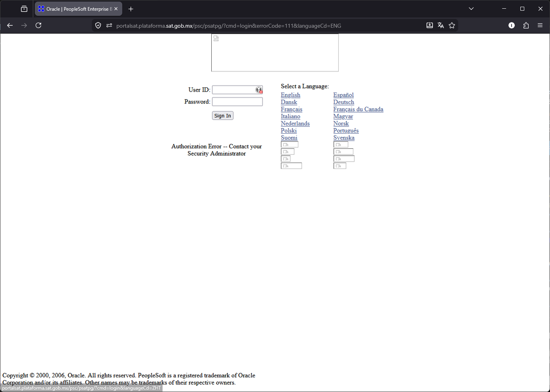Open the tab overview icon at top left
Image resolution: width=550 pixels, height=392 pixels.
(24, 9)
